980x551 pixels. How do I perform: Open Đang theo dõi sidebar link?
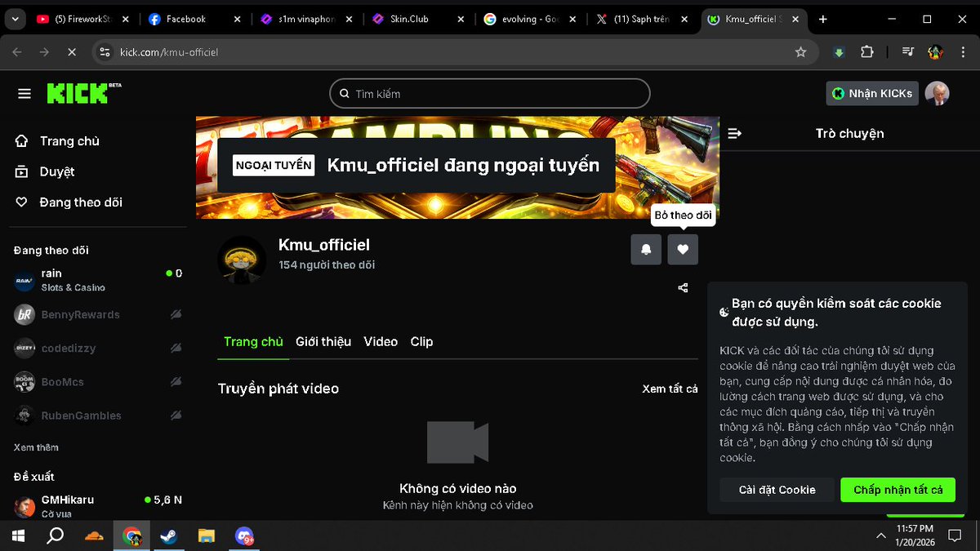[69, 202]
